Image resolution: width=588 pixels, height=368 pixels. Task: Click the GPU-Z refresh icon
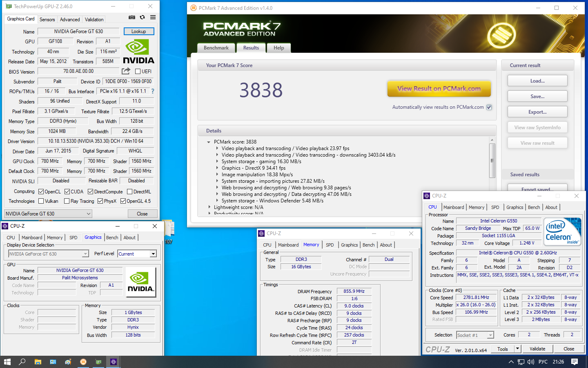point(142,17)
